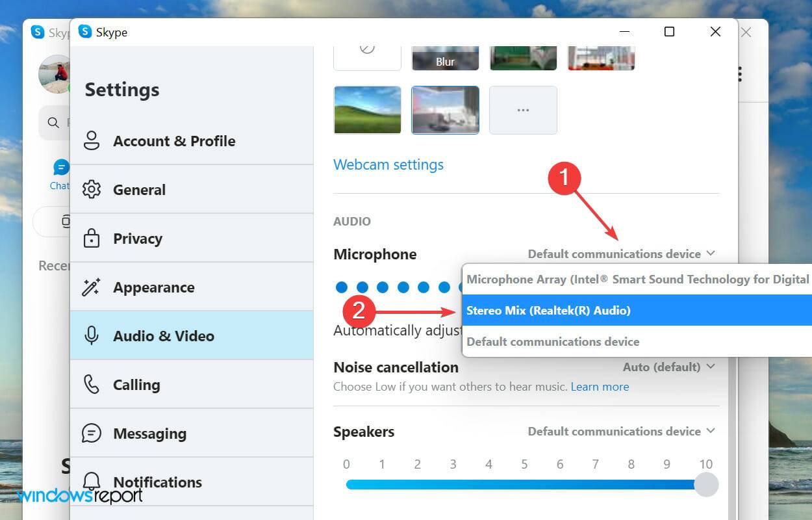
Task: Select the Blur background effect thumbnail
Action: pyautogui.click(x=446, y=57)
